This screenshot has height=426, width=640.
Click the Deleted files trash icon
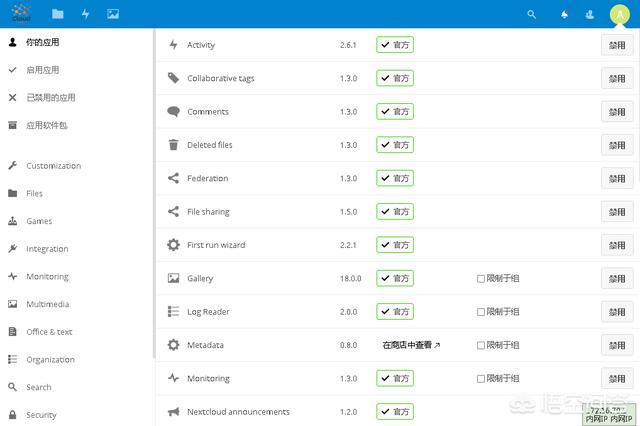tap(173, 145)
